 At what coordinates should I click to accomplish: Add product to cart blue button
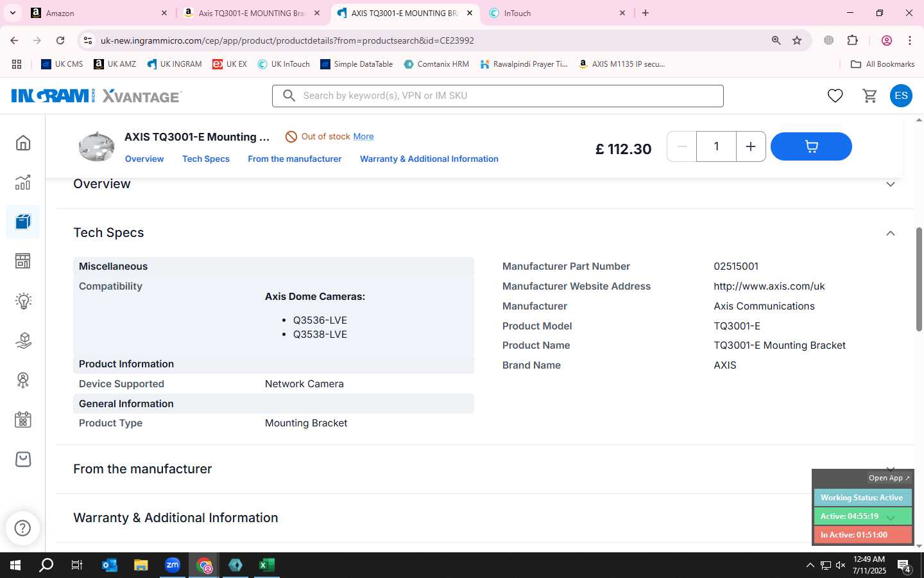[x=811, y=146]
